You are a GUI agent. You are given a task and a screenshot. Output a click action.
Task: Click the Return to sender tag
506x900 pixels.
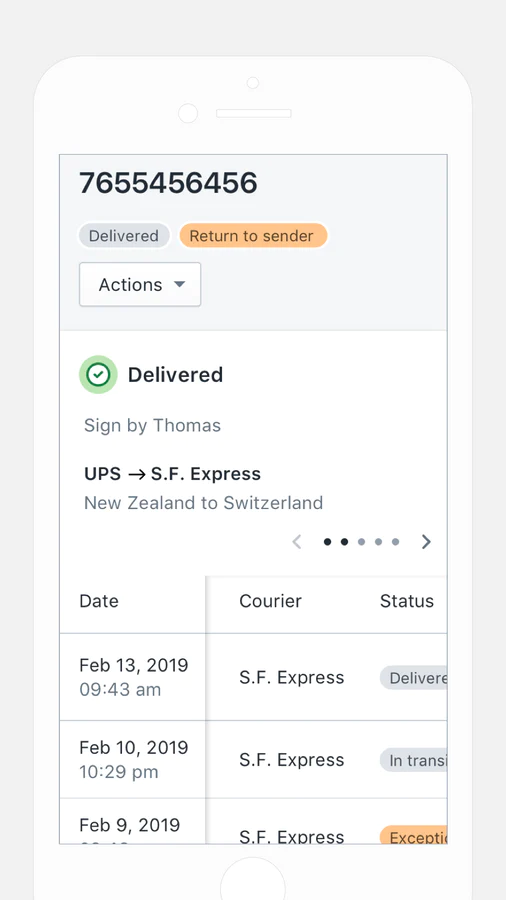pyautogui.click(x=253, y=236)
